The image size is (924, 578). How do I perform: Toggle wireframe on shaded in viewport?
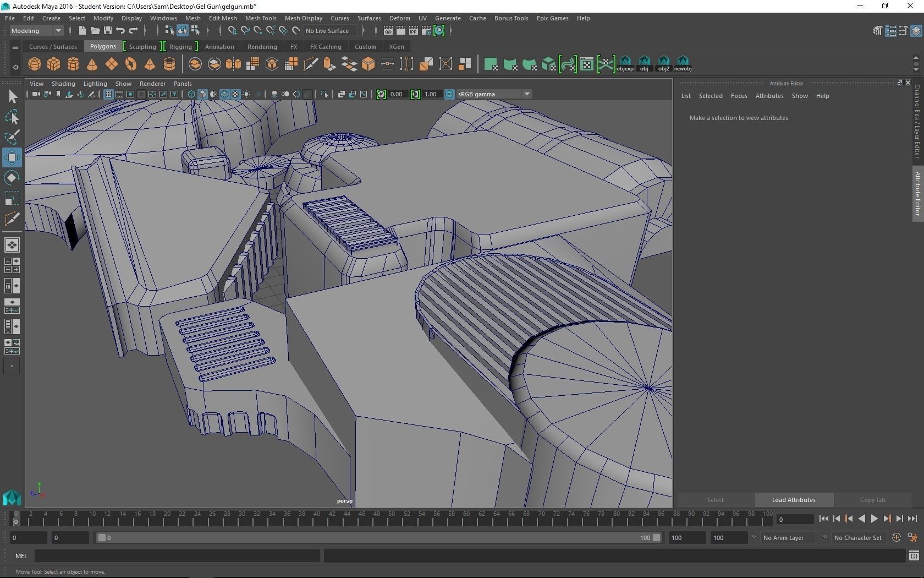[x=224, y=94]
